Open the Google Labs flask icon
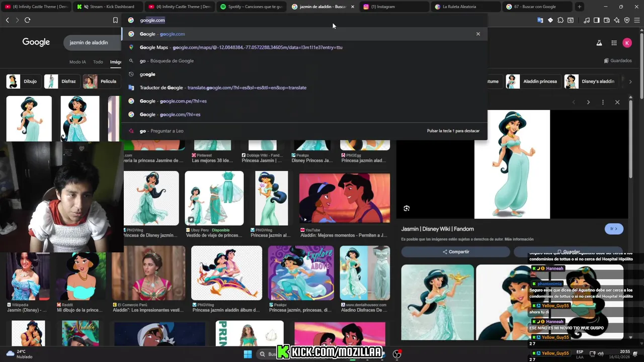Viewport: 644px width, 362px height. click(599, 43)
